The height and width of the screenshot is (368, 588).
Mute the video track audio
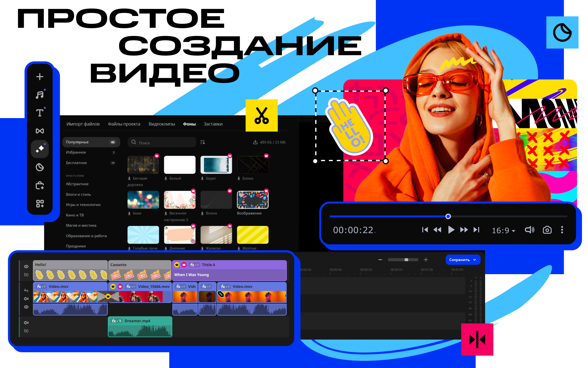(x=26, y=299)
